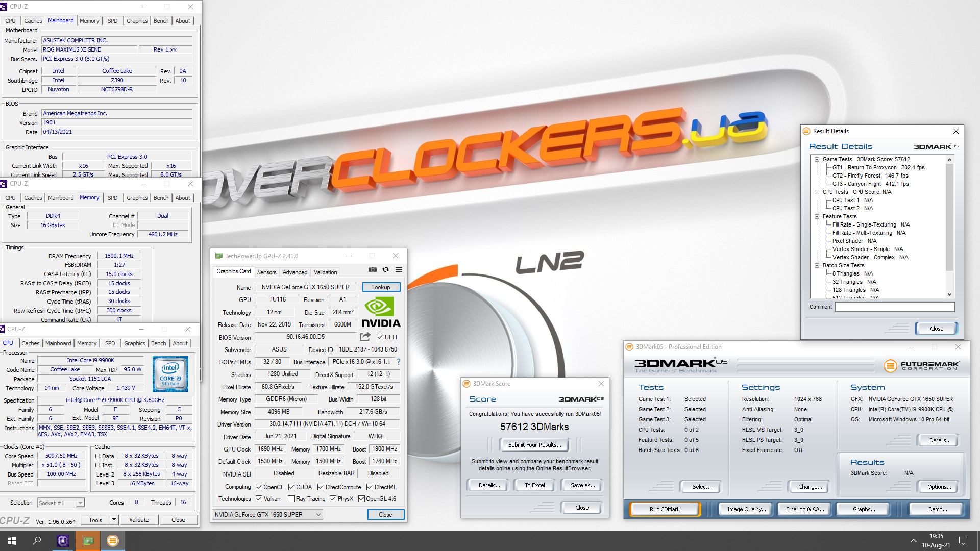Image resolution: width=980 pixels, height=551 pixels.
Task: Click the topmost CPU-Z window title icon
Action: pyautogui.click(x=4, y=7)
